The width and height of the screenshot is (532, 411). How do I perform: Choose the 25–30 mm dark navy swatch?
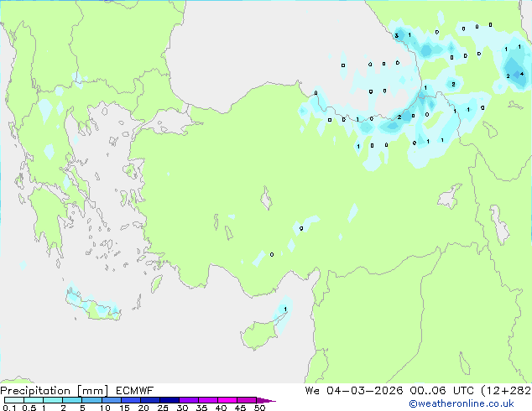[169, 400]
